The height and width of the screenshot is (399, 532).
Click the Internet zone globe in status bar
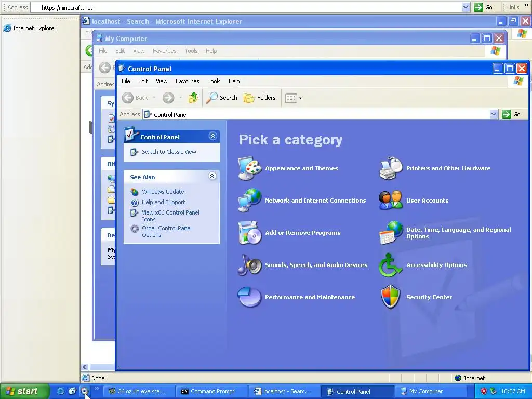pos(458,378)
